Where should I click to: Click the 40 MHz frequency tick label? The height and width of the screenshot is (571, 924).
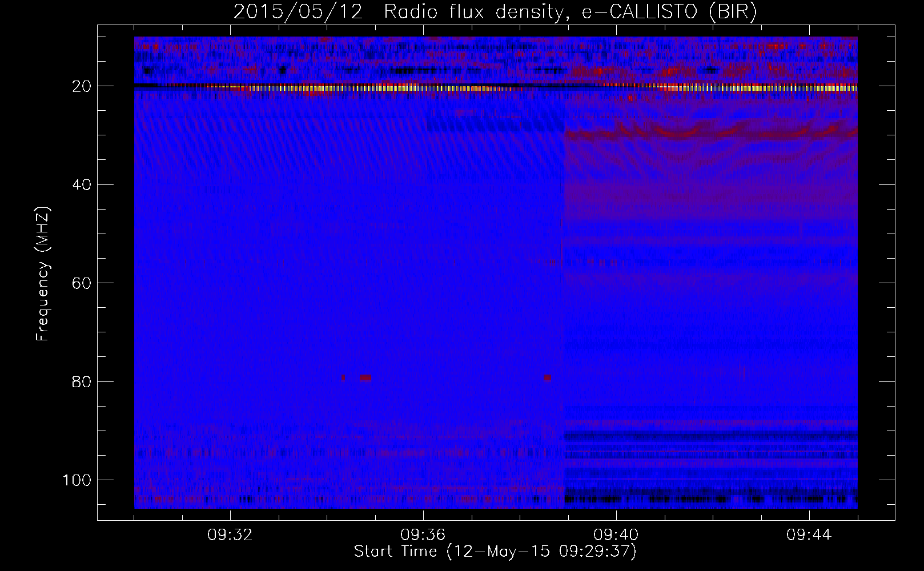coord(82,184)
